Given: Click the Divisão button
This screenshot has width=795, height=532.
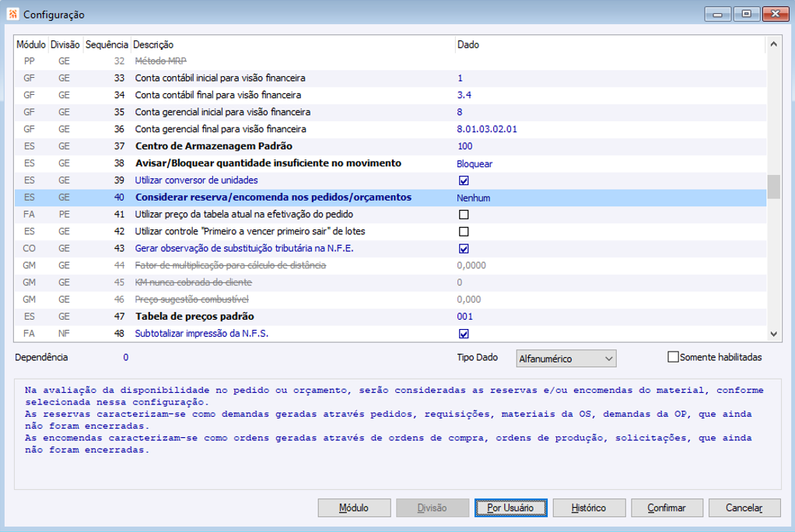Looking at the screenshot, I should (x=432, y=508).
